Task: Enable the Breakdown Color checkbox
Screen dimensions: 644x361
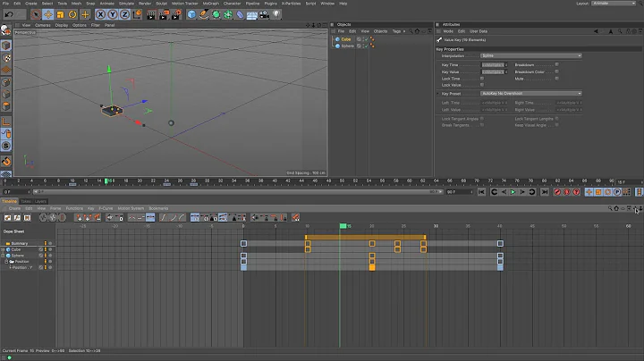Action: 556,71
